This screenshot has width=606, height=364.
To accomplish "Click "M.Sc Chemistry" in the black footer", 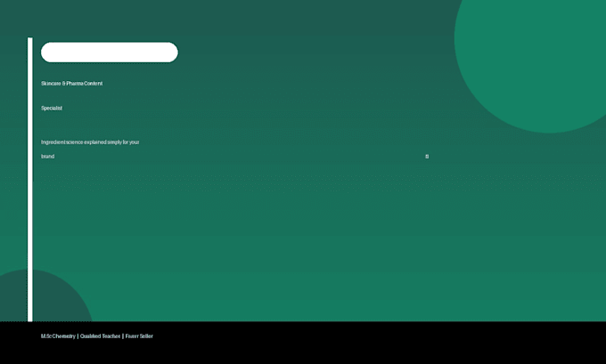I will [58, 336].
